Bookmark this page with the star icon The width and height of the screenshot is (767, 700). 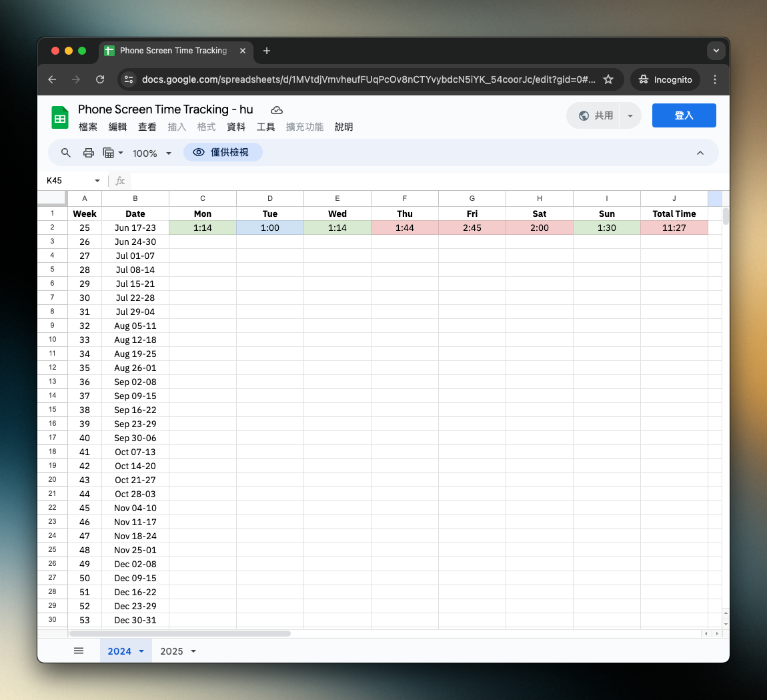click(608, 79)
